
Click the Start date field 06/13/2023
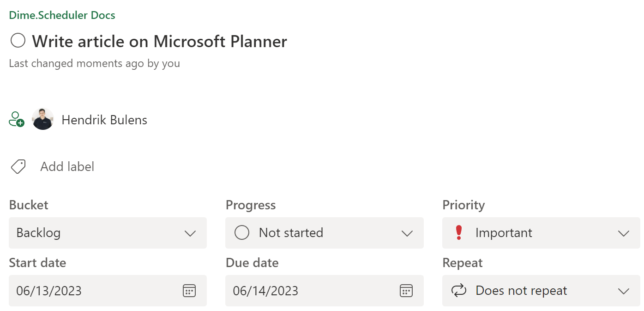coord(49,291)
